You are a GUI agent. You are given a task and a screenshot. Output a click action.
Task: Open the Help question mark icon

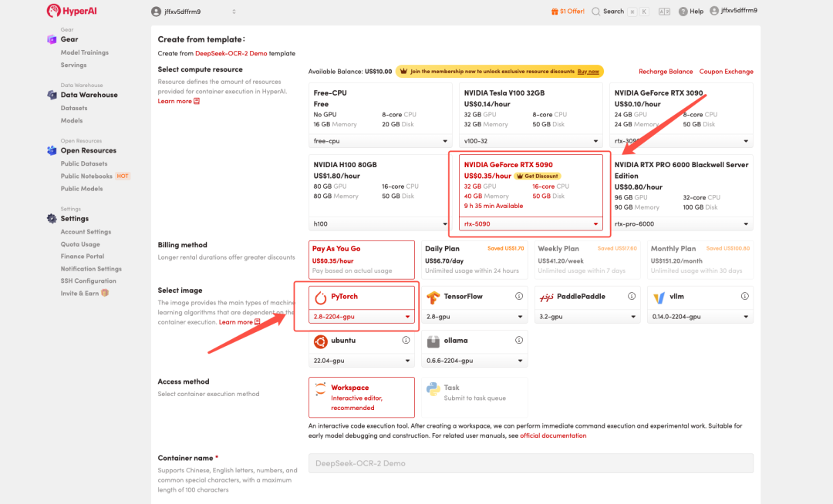[x=683, y=12]
